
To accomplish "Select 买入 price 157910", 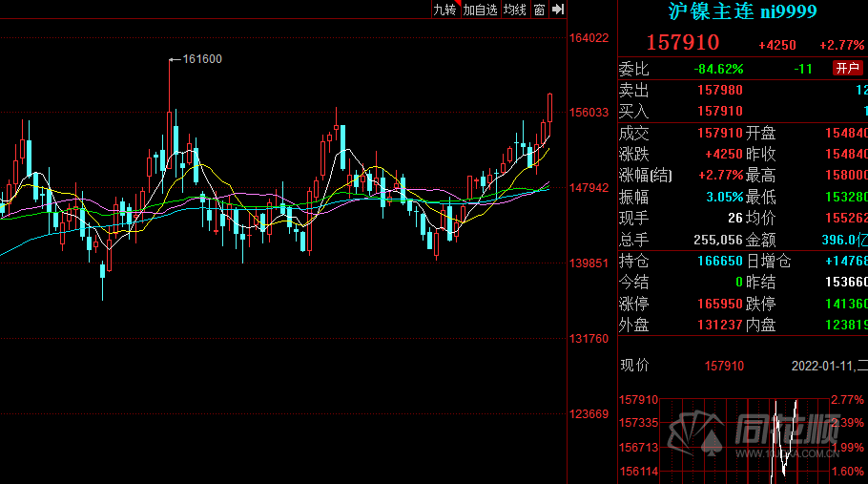I will 719,111.
